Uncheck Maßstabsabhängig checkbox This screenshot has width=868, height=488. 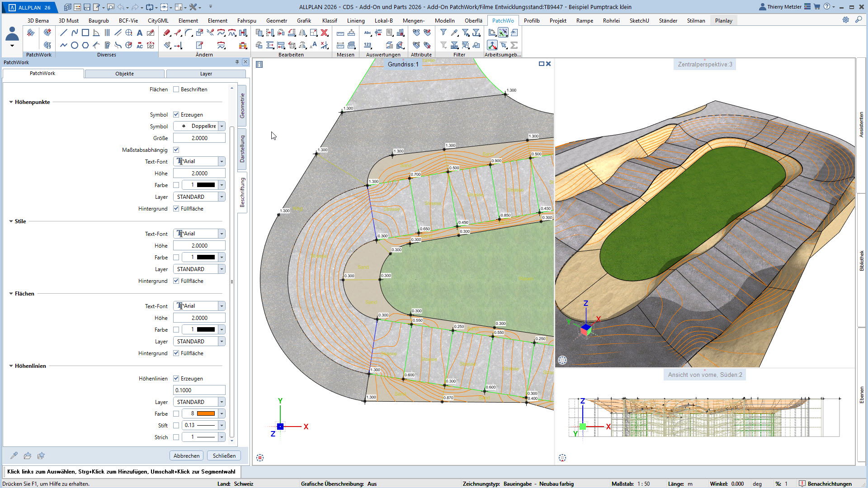176,150
